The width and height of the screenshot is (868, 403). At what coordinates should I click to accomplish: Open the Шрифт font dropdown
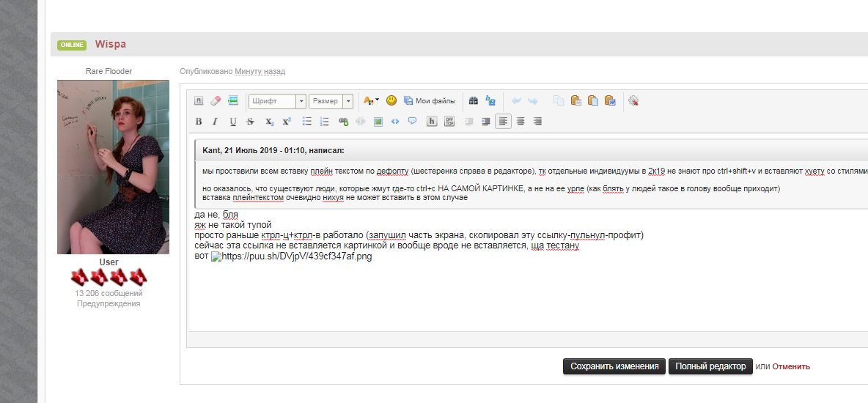click(x=277, y=101)
